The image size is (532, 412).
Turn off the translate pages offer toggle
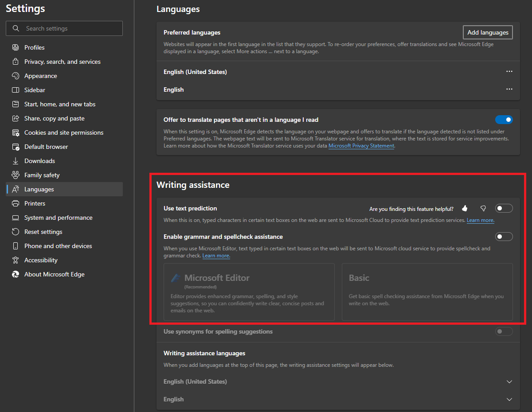coord(504,120)
